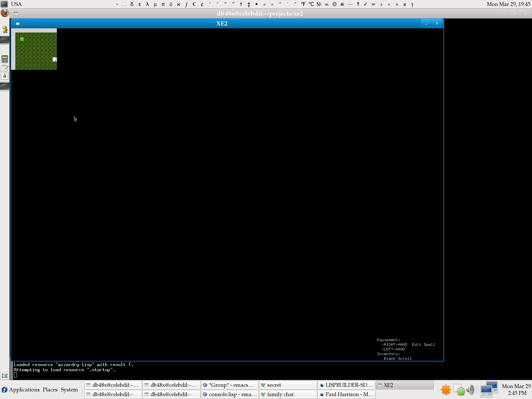Insert the approximately-equal ≈ symbol from the palette
The width and height of the screenshot is (532, 399).
pyautogui.click(x=373, y=4)
